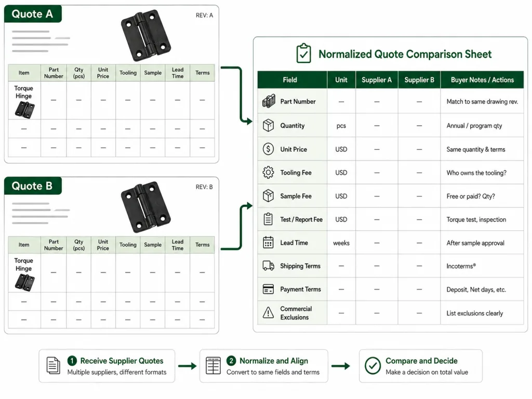
Task: Click the Buyer Notes / Actions header
Action: (482, 79)
